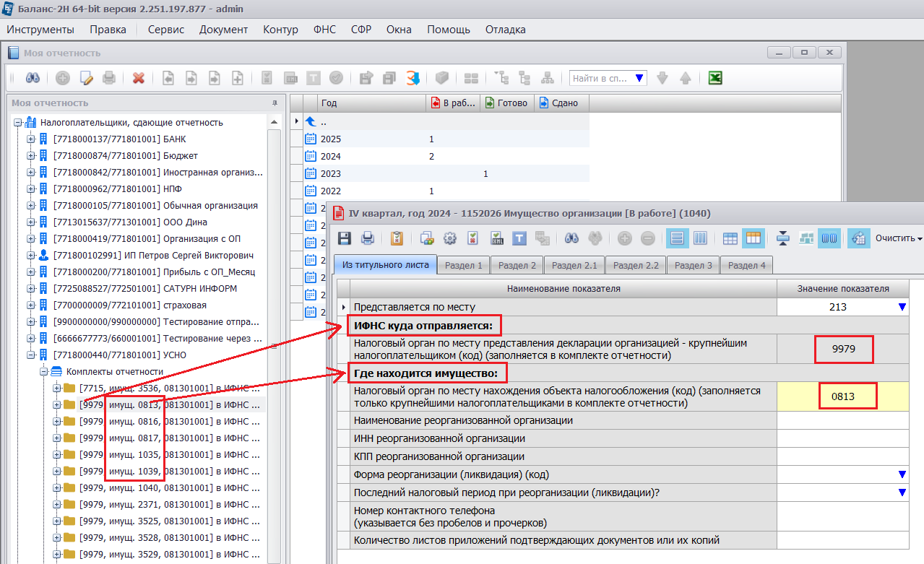The image size is (924, 564).
Task: Click the printer icon in report window toolbar
Action: 368,238
